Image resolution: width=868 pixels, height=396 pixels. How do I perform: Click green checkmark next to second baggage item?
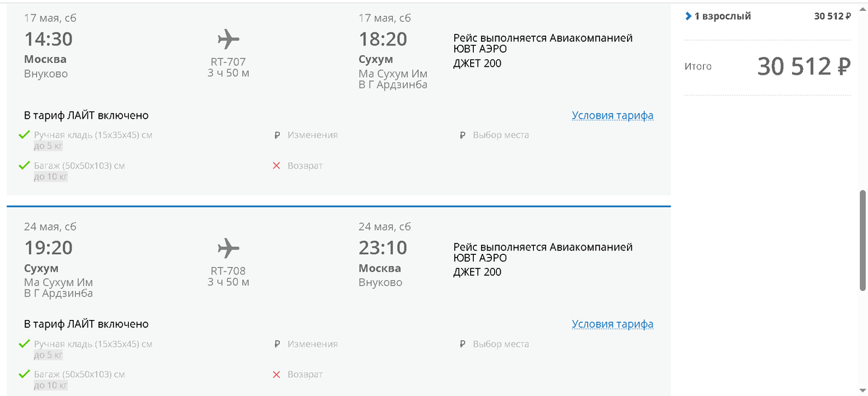click(24, 374)
